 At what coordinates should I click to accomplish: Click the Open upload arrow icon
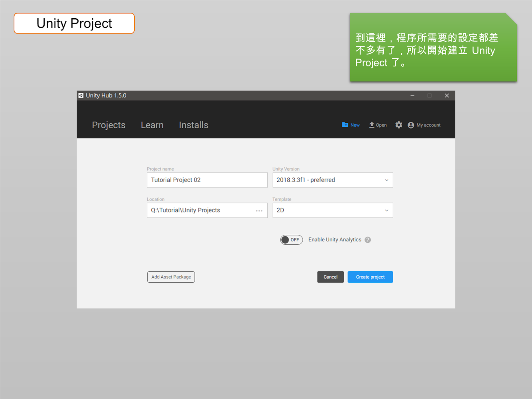tap(372, 125)
